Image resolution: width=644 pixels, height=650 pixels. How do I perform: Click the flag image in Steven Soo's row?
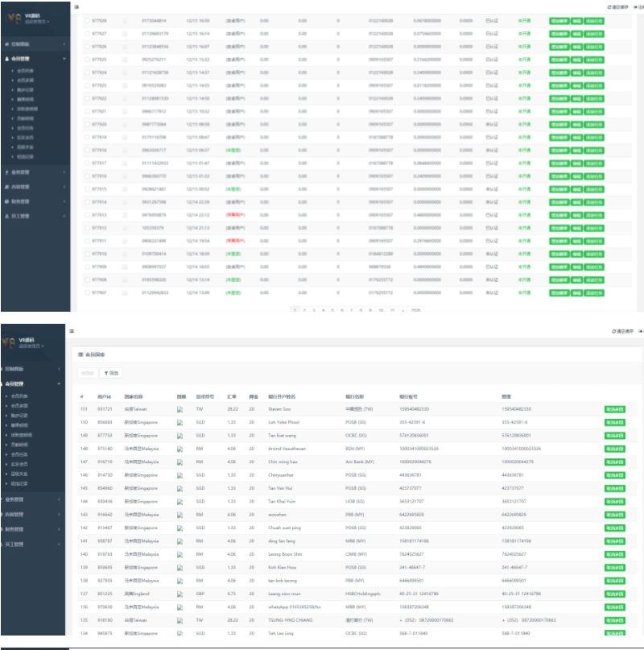point(180,409)
